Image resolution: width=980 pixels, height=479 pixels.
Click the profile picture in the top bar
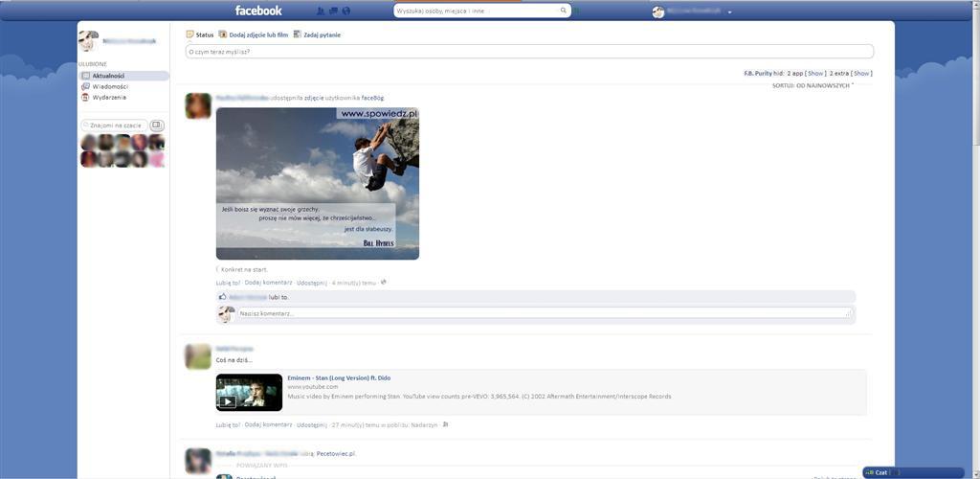(658, 11)
